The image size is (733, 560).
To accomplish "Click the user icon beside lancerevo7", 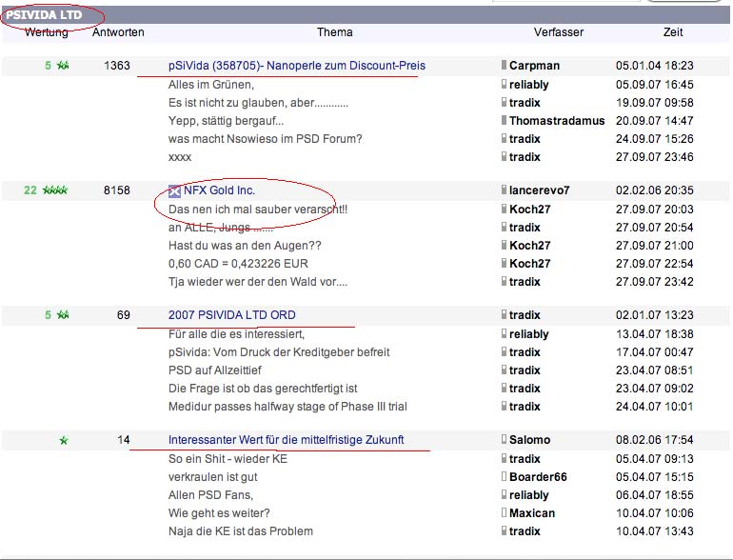I will pyautogui.click(x=504, y=190).
